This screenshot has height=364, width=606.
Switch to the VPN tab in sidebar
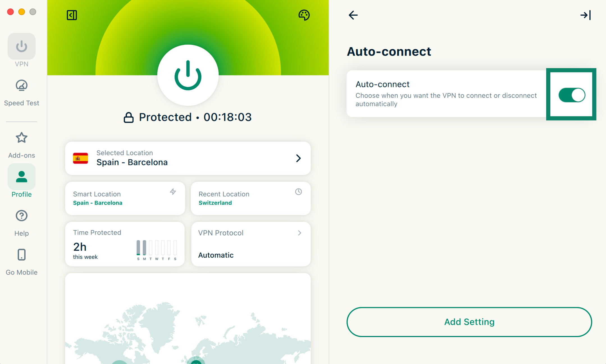[x=21, y=47]
